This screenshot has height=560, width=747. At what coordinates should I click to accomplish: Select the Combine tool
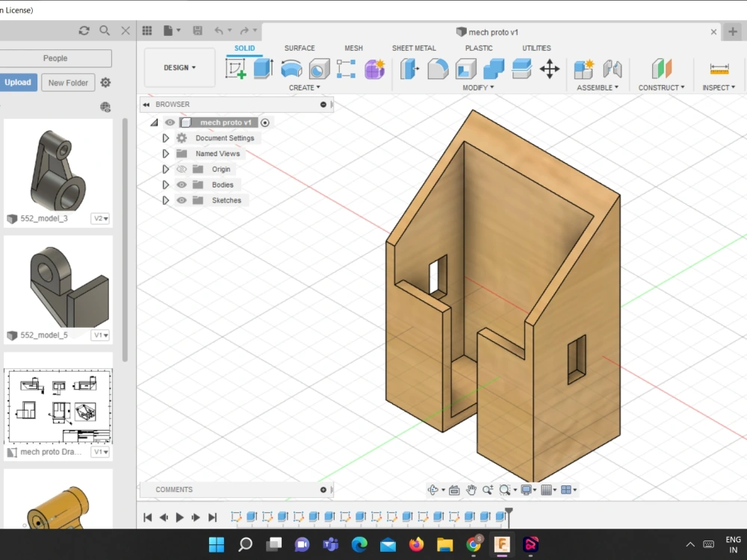(x=494, y=69)
